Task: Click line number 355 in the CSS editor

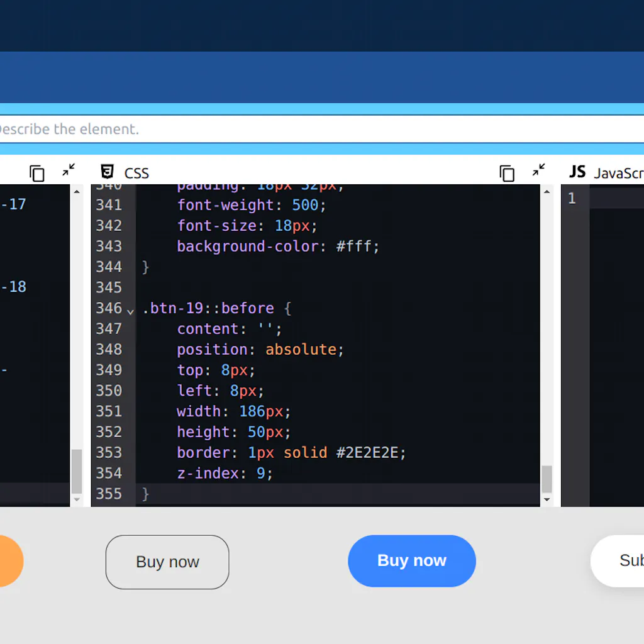Action: point(109,494)
